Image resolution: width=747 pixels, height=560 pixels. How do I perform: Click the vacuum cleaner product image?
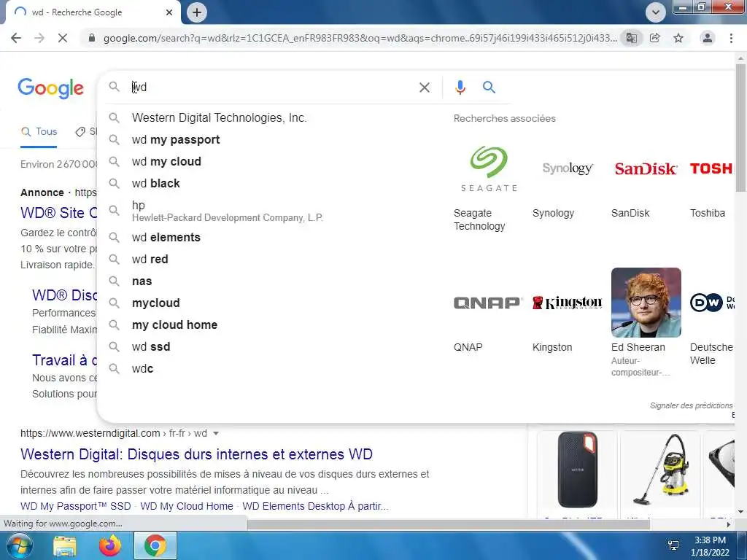[x=660, y=470]
